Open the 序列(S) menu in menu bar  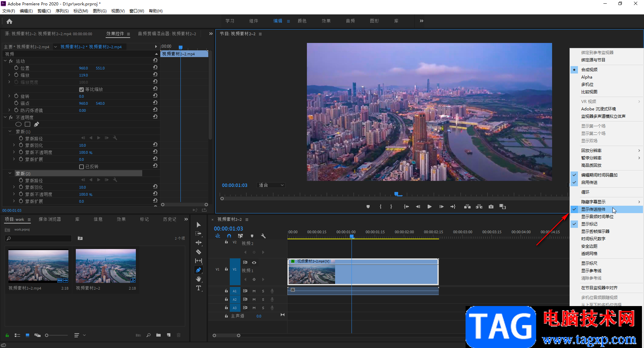click(62, 11)
